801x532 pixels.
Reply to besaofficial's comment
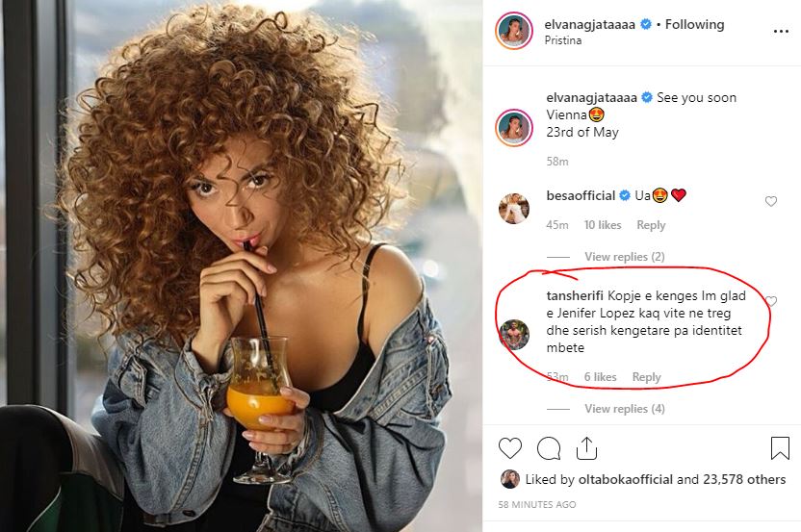(x=651, y=225)
